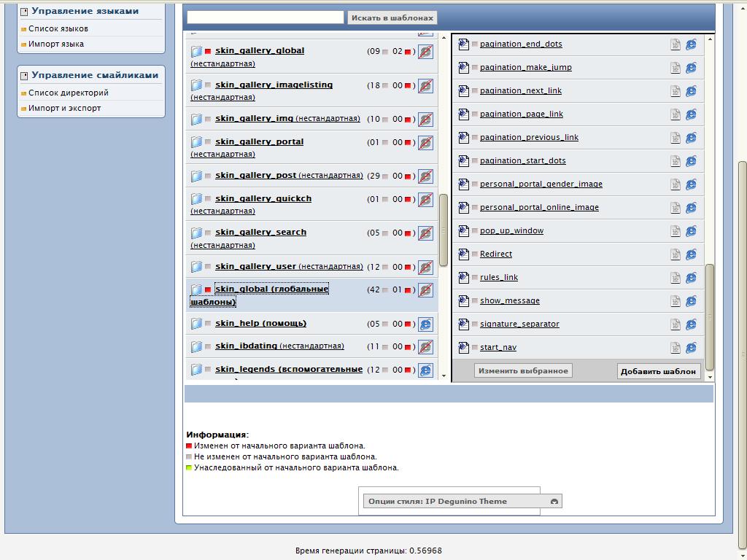The height and width of the screenshot is (560, 747).
Task: Open the text view icon for pop_up_window
Action: (x=675, y=231)
